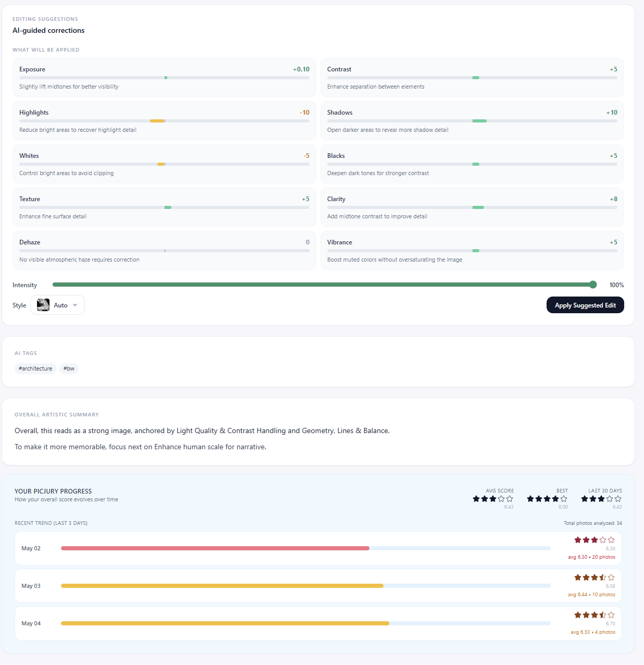Click the Clarity slider track
Viewport: 644px width, 665px height.
(472, 207)
